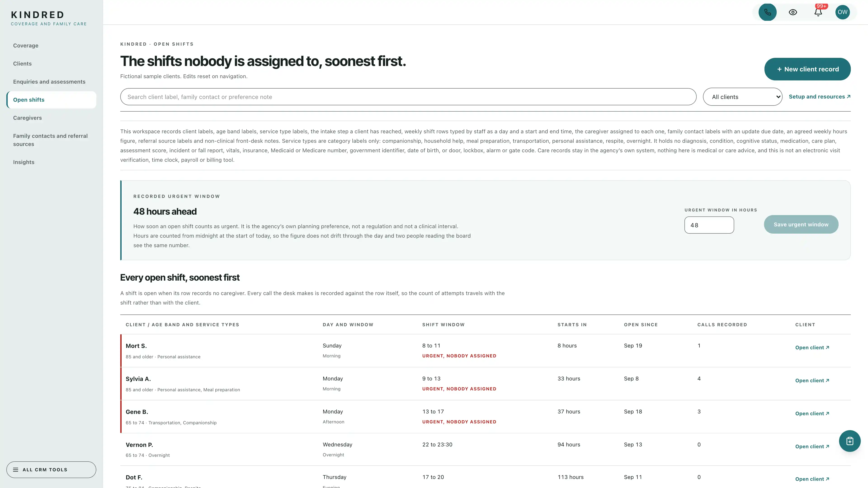Open Enquiries and assessments section
Viewport: 868px width, 488px height.
tap(49, 82)
